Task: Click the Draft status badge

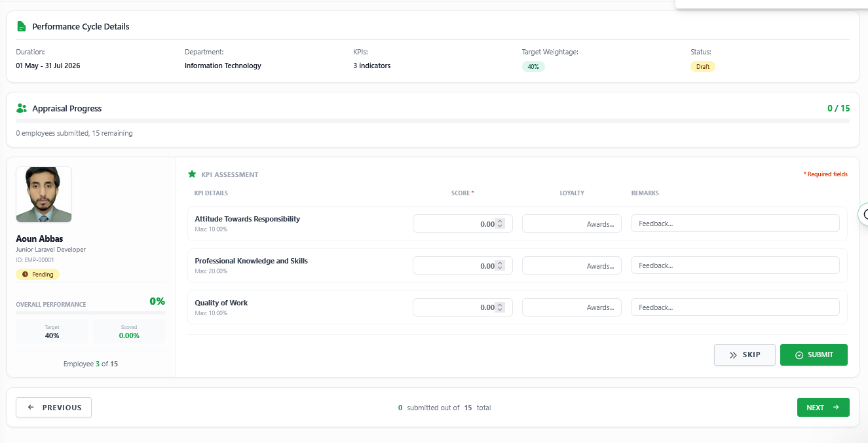Action: coord(703,67)
